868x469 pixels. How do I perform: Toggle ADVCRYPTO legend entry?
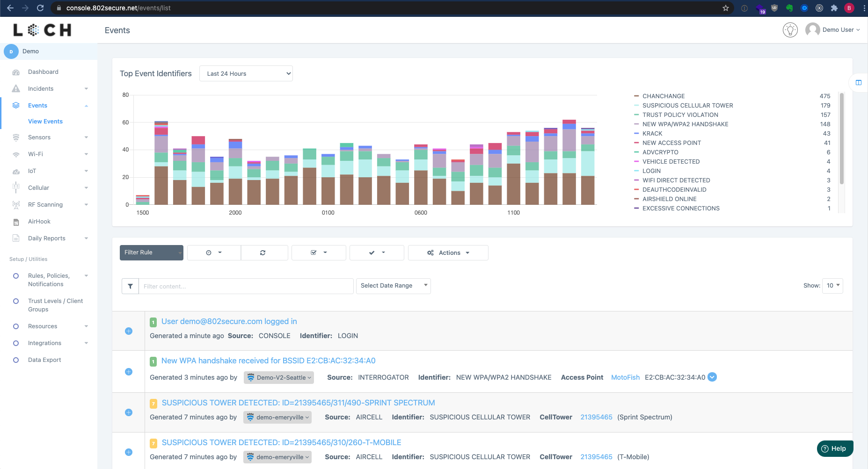(660, 152)
